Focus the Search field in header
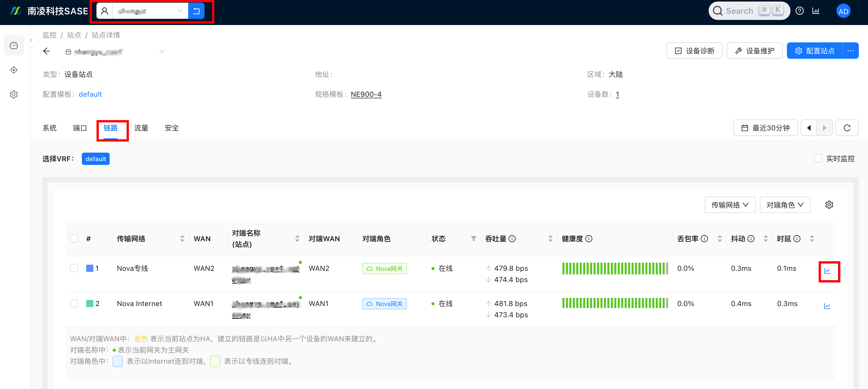868x389 pixels. point(749,11)
